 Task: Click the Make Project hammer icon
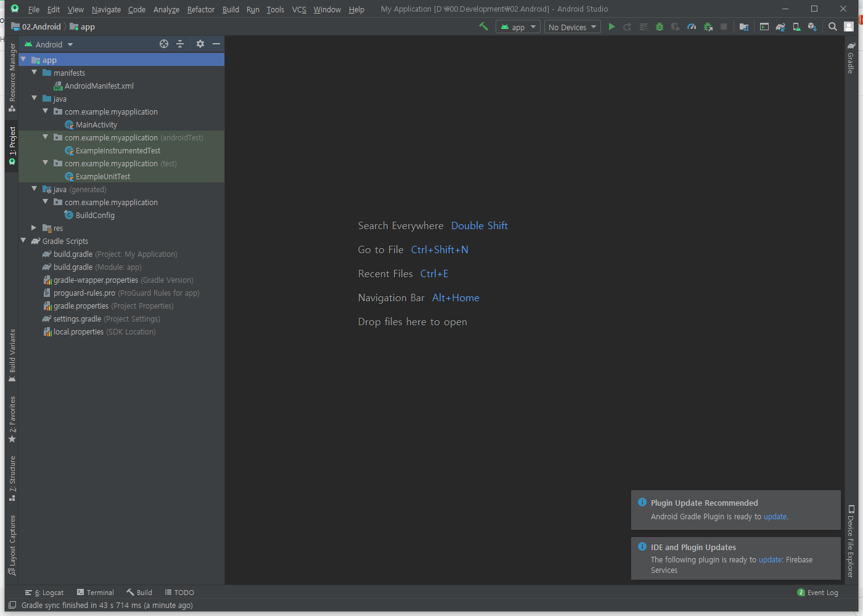(x=483, y=26)
